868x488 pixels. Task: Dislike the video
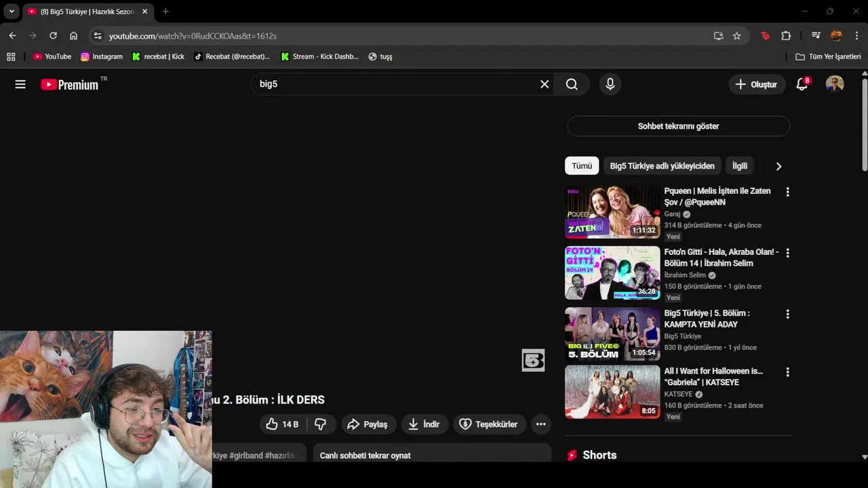(x=321, y=424)
